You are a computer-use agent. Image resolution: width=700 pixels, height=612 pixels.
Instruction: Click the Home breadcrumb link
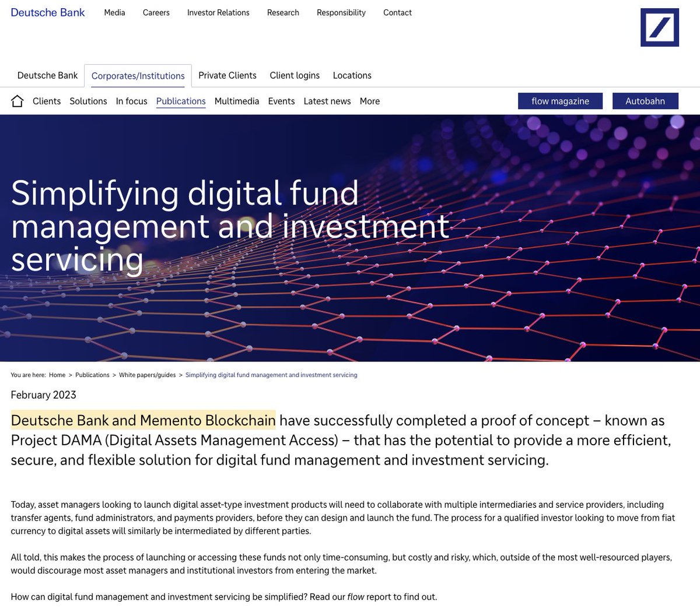pyautogui.click(x=57, y=375)
